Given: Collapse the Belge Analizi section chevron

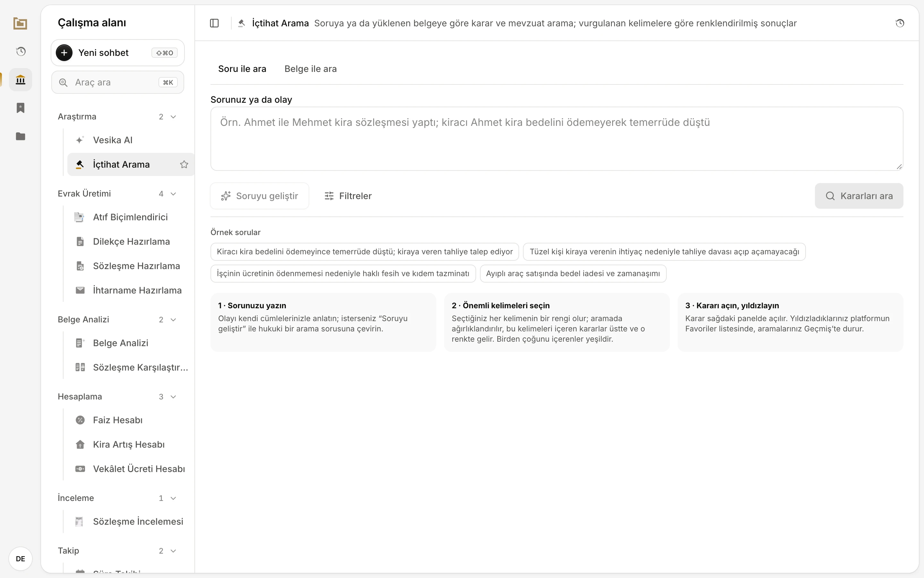Looking at the screenshot, I should pos(173,320).
